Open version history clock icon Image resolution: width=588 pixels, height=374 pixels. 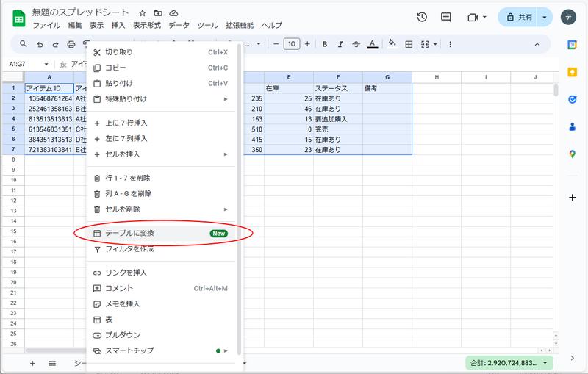pyautogui.click(x=422, y=17)
